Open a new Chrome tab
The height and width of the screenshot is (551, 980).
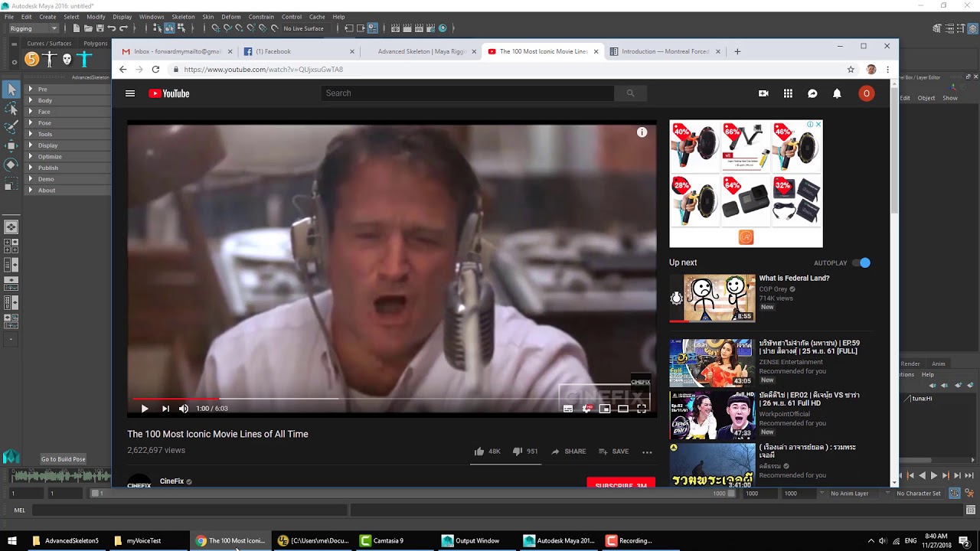(737, 52)
